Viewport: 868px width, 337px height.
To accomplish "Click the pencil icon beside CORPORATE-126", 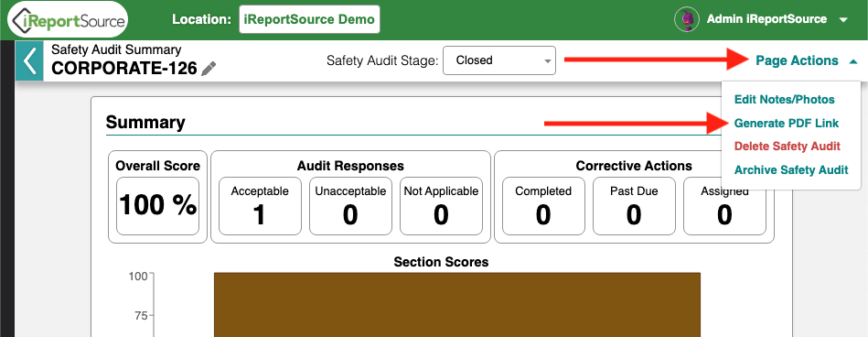I will pos(209,69).
